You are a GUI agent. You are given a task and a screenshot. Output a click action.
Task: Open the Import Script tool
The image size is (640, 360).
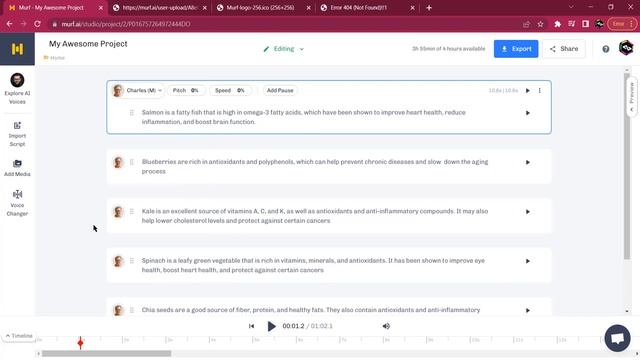(x=17, y=134)
